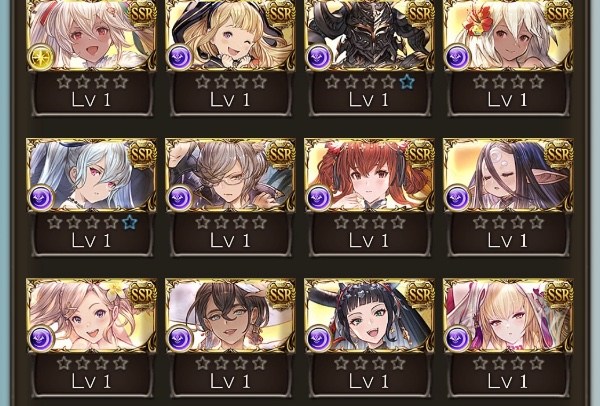The image size is (600, 406).
Task: Select the silver-haired pink-eyed character card
Action: click(91, 175)
